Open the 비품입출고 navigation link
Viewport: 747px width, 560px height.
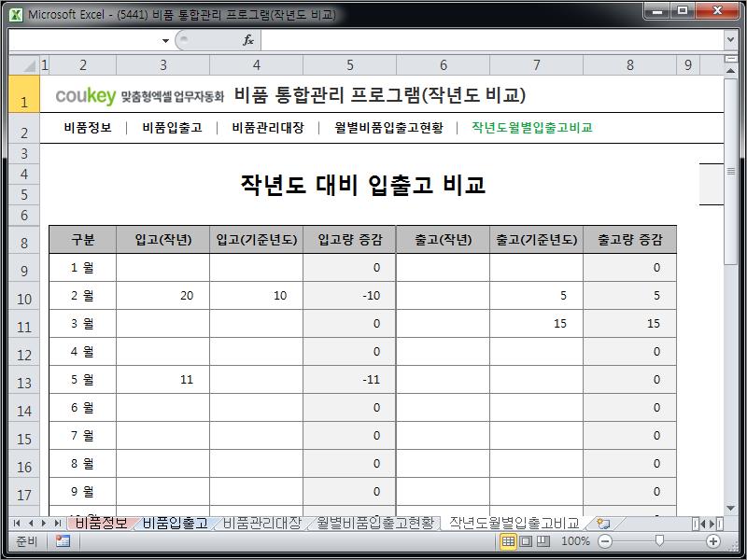[x=172, y=128]
